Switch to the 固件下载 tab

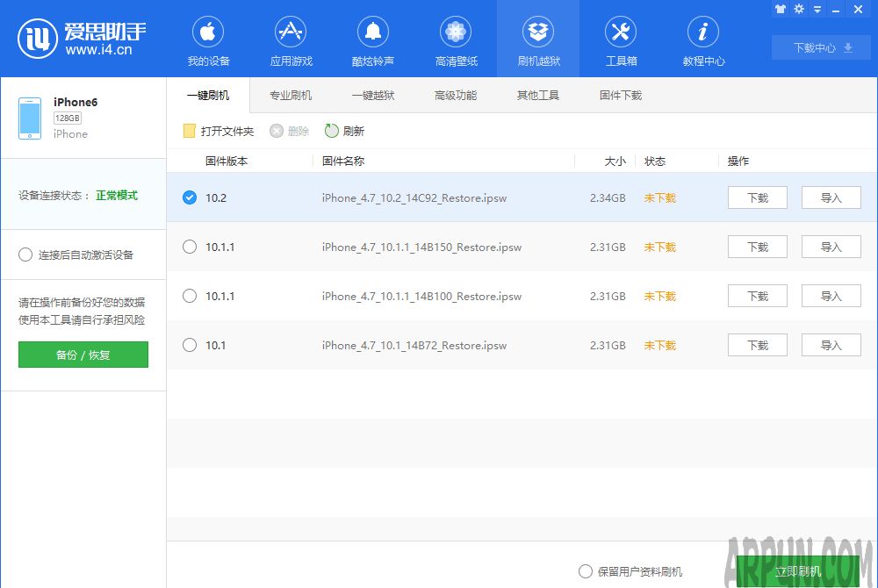coord(620,95)
